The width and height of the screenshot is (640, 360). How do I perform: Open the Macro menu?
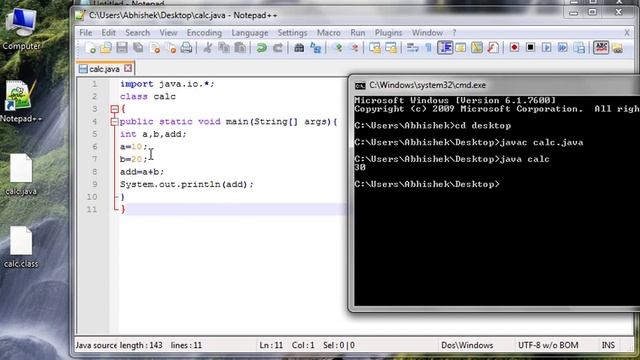[x=329, y=33]
